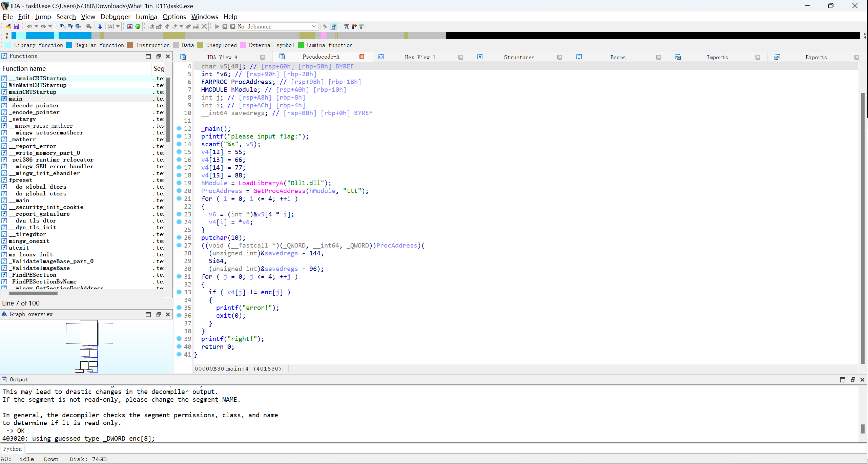This screenshot has height=464, width=868.
Task: Click the Lumina function green color swatch
Action: click(301, 45)
